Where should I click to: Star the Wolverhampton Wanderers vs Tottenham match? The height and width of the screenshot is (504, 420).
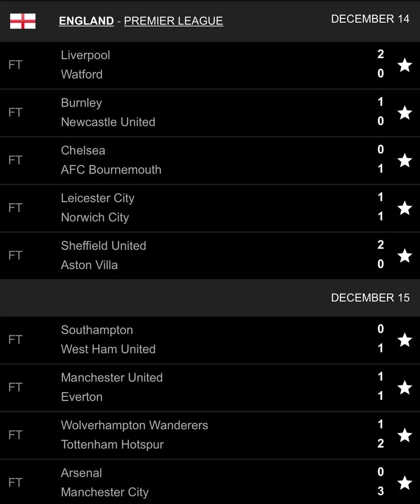(404, 435)
